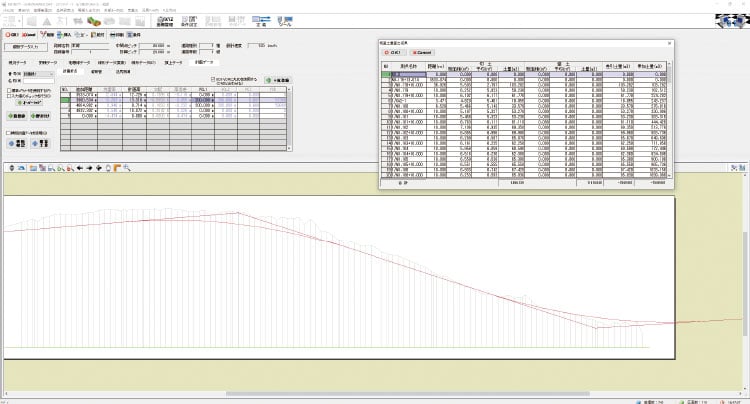Open the dropdown arrow of the first top toolbar icon
Screen dimensions: 750x404
19,21
